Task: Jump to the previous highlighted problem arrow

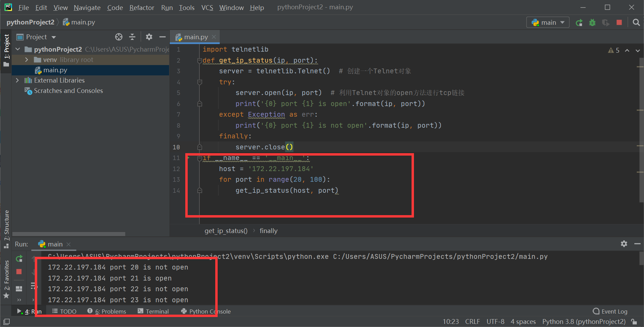Action: [x=627, y=51]
